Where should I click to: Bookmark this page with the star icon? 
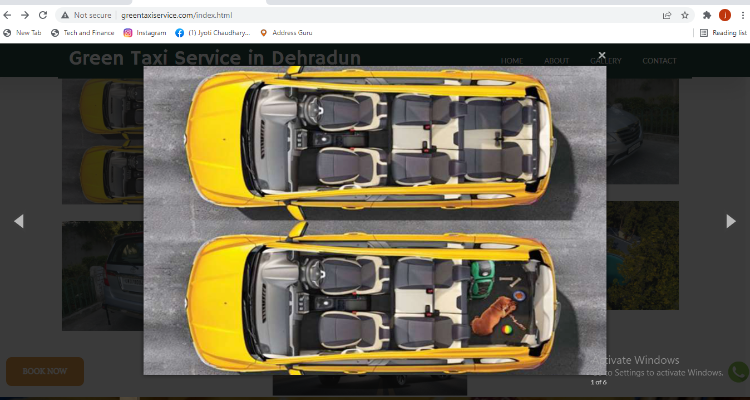(685, 15)
